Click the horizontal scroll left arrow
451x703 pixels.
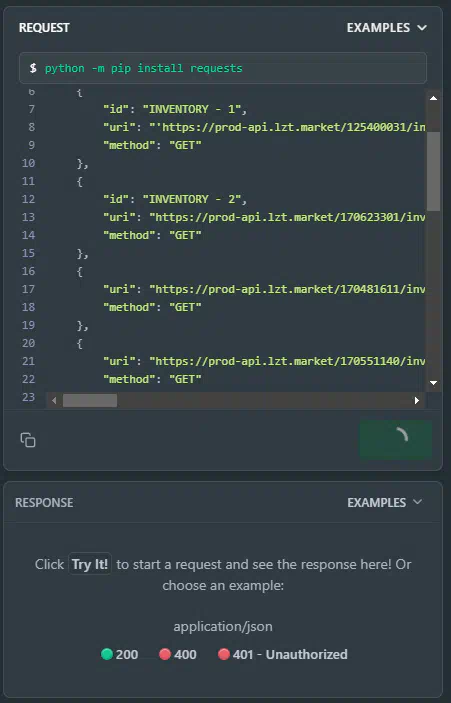coord(54,400)
